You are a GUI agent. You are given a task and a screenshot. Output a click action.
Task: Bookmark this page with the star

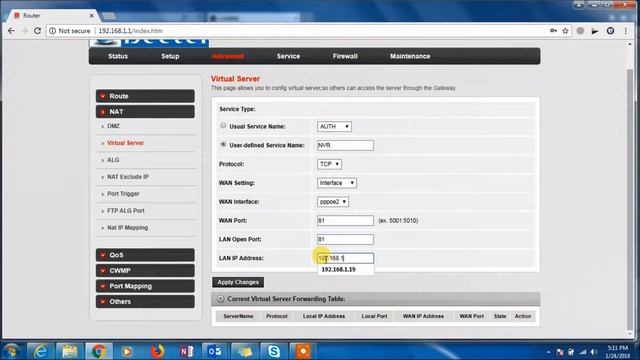pyautogui.click(x=565, y=31)
